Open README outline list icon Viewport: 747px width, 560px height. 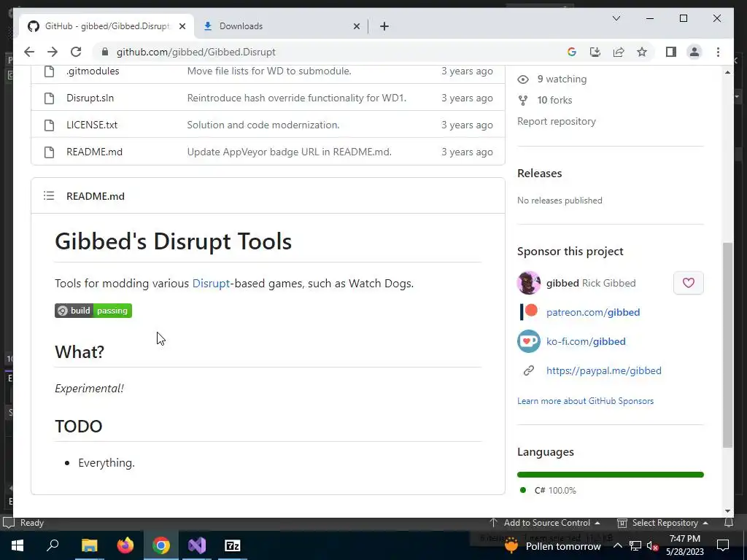point(49,195)
